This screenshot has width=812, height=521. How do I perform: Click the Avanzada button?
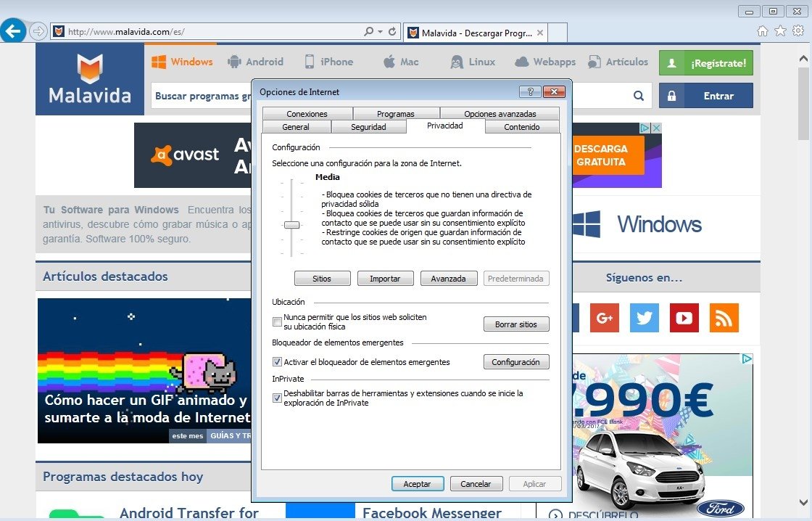pos(449,279)
